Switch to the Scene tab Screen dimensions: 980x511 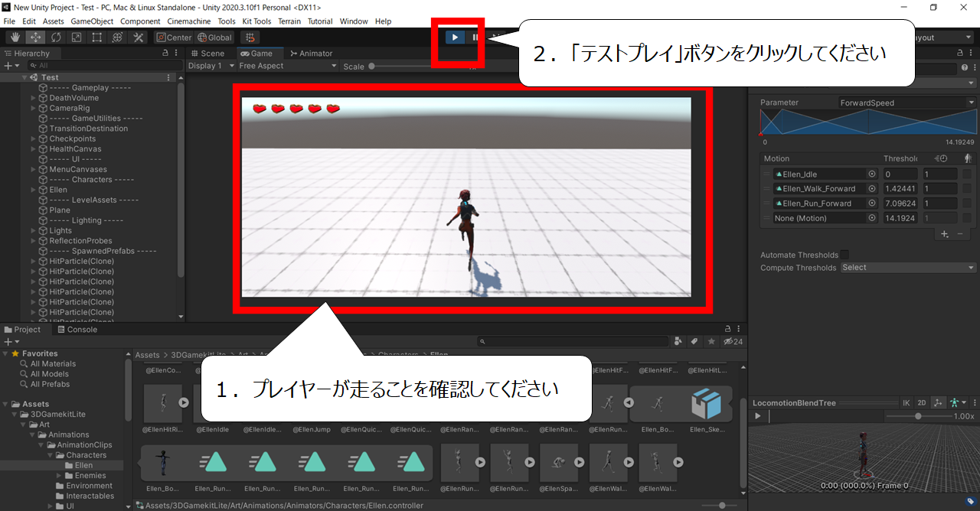coord(207,54)
